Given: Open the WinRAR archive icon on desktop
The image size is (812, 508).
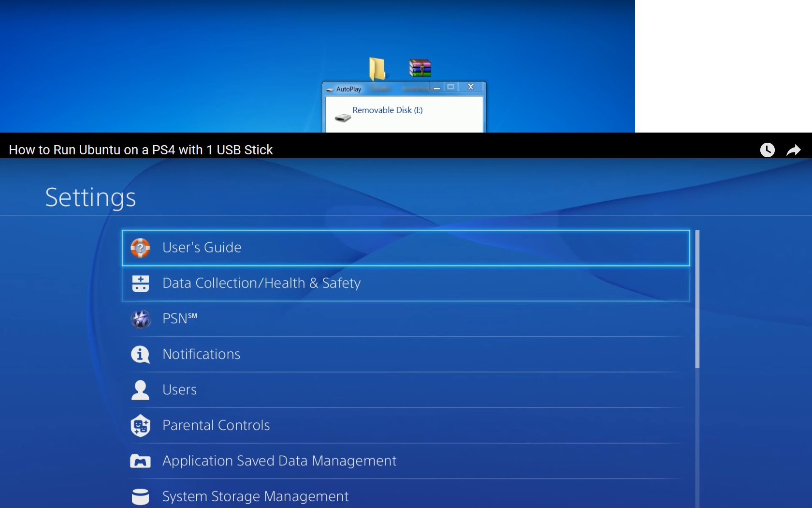Looking at the screenshot, I should pos(420,68).
